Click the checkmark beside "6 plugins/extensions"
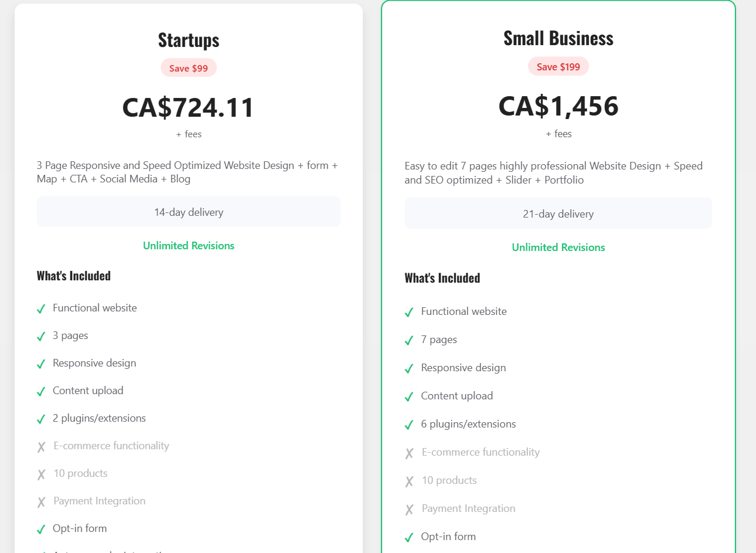This screenshot has height=553, width=756. click(409, 425)
